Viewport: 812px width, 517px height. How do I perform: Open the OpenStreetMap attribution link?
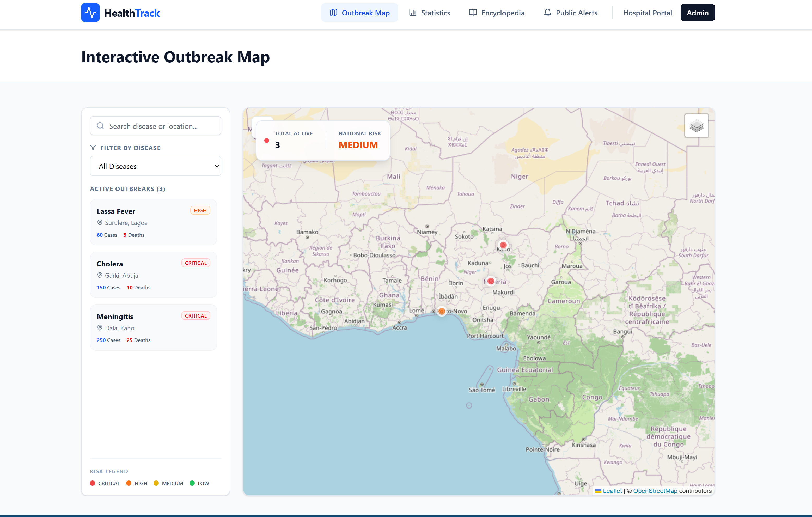pos(655,491)
